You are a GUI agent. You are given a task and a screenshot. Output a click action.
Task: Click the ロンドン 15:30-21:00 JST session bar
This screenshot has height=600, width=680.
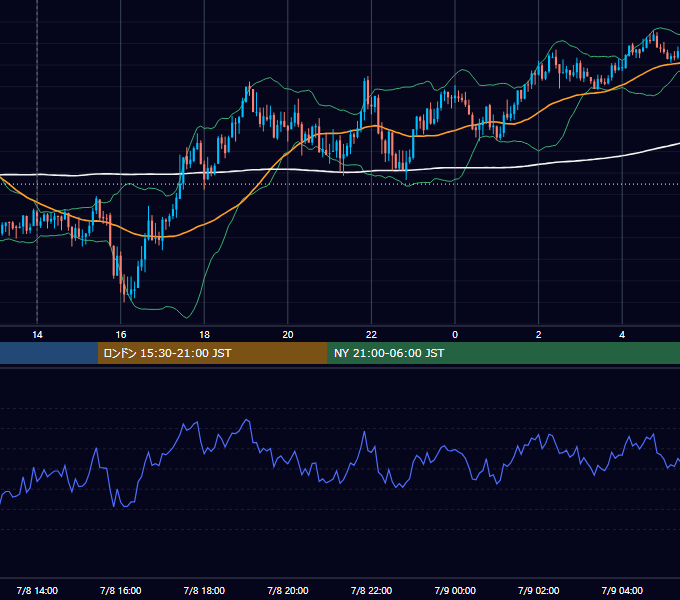click(x=212, y=353)
